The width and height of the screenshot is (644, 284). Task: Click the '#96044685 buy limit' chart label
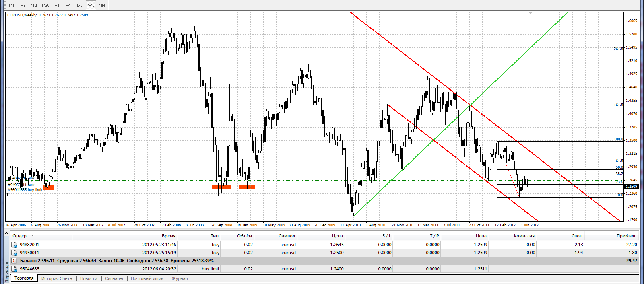click(25, 190)
